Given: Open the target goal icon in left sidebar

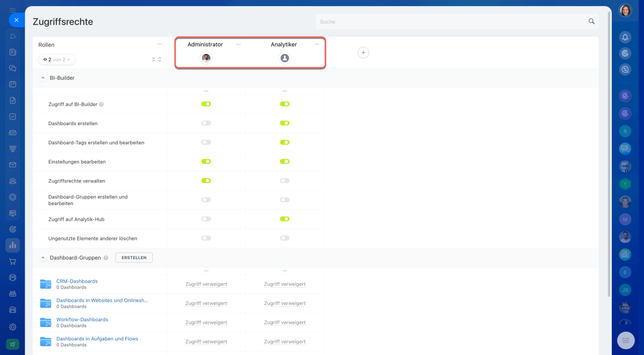Looking at the screenshot, I should pos(13,229).
